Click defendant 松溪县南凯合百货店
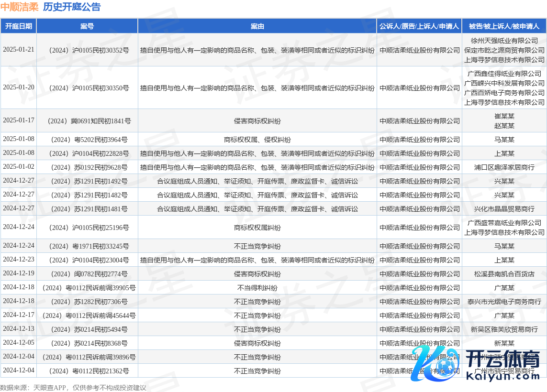Screen dimensions: 547x392 (x=504, y=274)
